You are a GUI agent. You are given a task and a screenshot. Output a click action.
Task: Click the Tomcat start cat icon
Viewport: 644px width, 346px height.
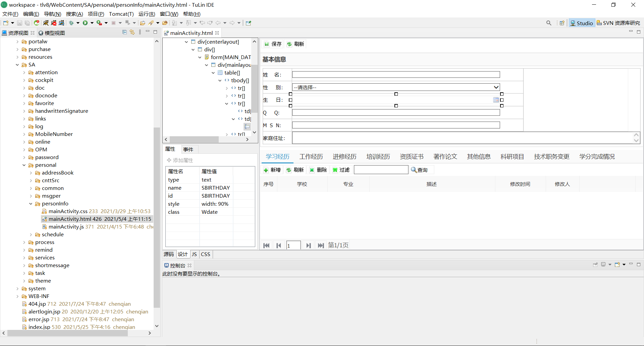coord(46,23)
